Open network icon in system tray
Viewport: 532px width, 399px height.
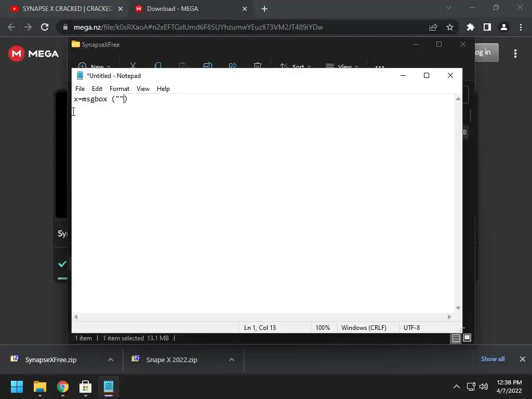tap(471, 387)
